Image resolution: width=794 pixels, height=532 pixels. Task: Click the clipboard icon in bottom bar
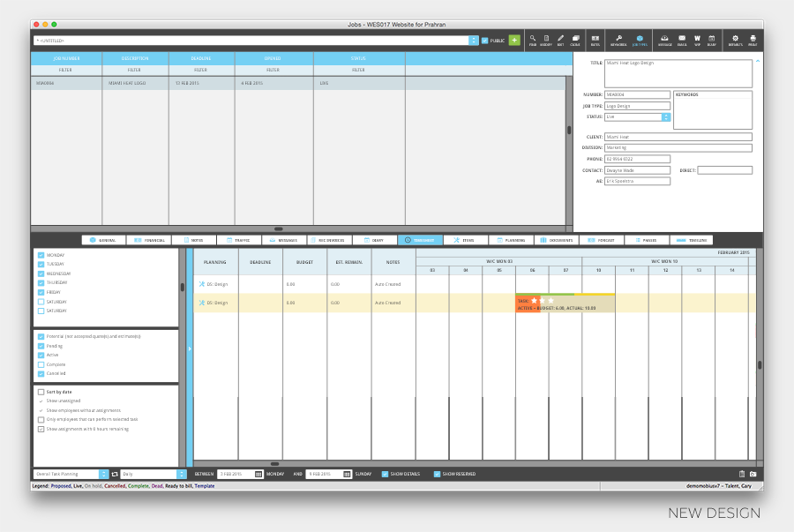point(742,475)
